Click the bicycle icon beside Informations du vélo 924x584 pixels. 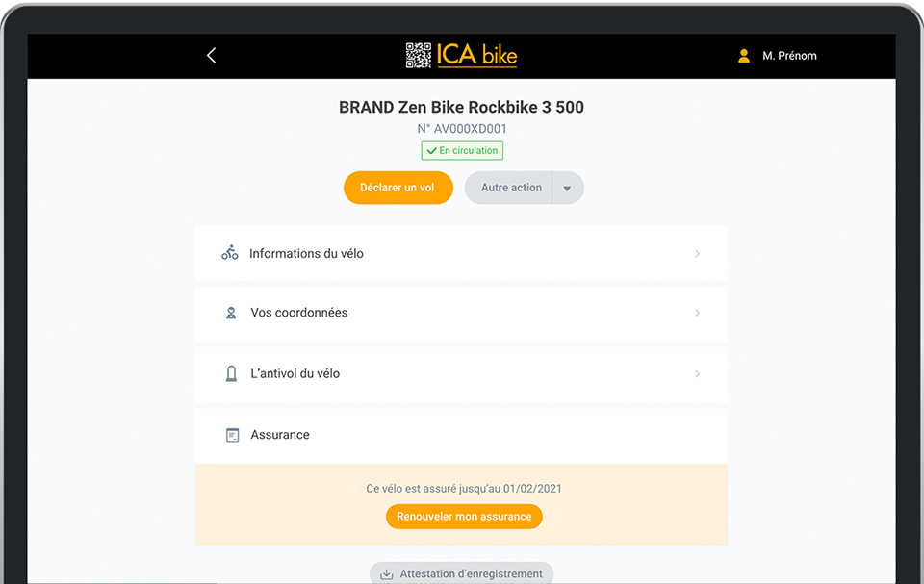(x=230, y=253)
